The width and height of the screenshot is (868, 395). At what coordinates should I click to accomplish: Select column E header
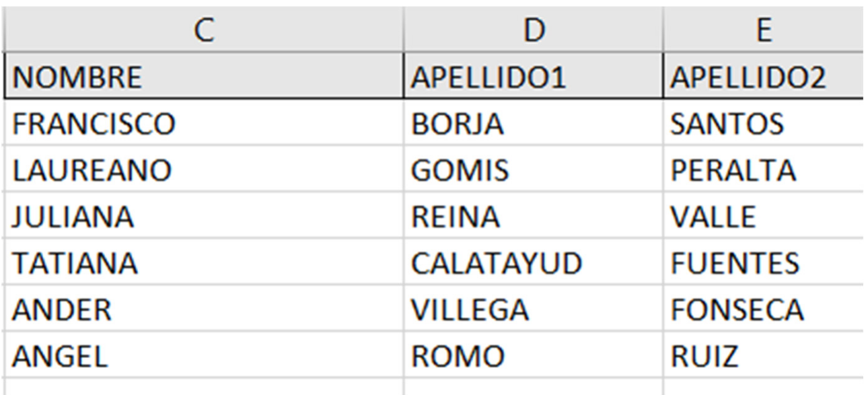(x=764, y=32)
